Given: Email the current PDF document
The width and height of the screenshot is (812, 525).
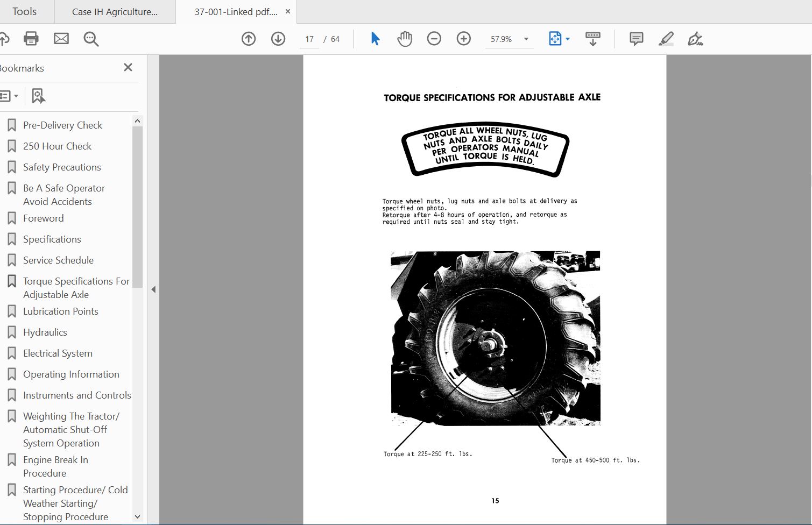Looking at the screenshot, I should tap(61, 38).
